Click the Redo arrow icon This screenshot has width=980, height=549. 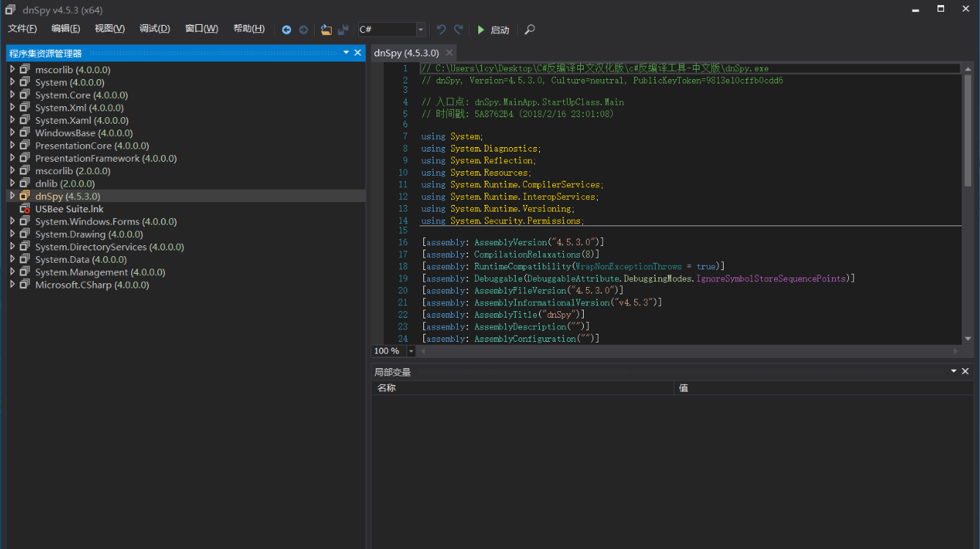point(457,29)
